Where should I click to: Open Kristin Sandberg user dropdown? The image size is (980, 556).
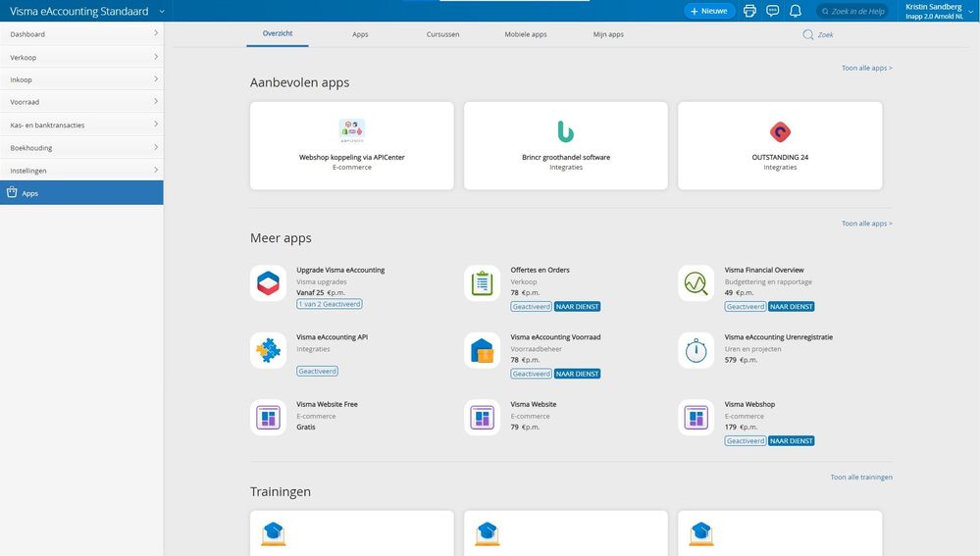click(x=970, y=11)
